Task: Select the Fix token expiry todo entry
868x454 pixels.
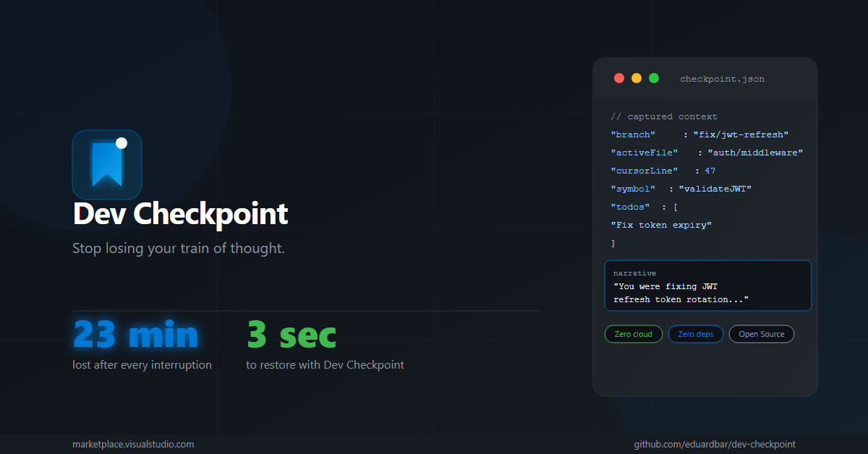Action: [660, 225]
